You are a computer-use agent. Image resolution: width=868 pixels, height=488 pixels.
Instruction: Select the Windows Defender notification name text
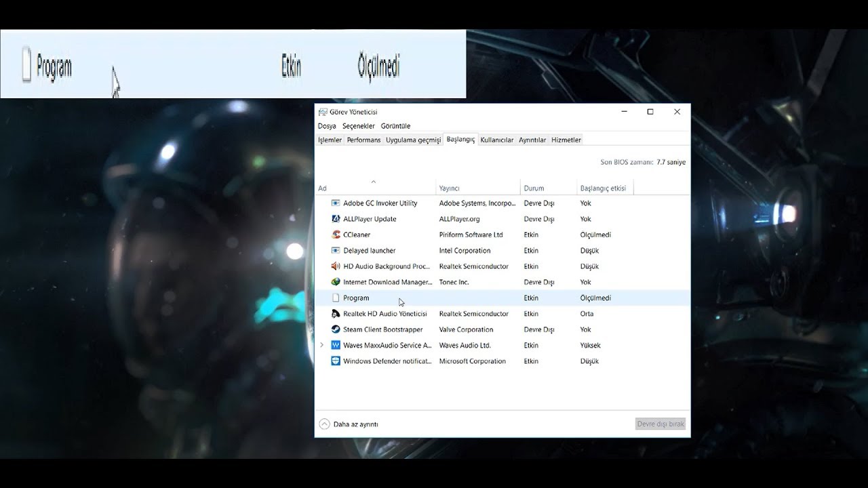click(387, 361)
